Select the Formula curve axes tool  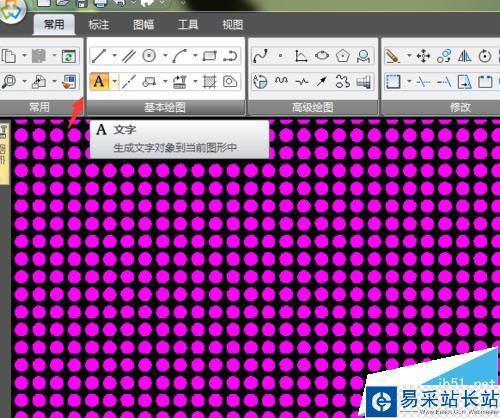[301, 56]
